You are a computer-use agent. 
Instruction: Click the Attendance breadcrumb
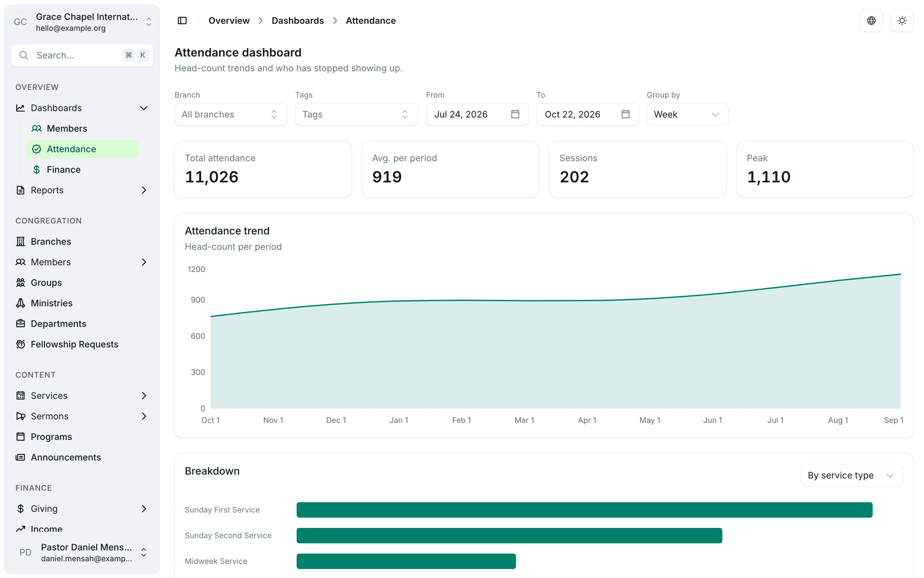coord(371,21)
